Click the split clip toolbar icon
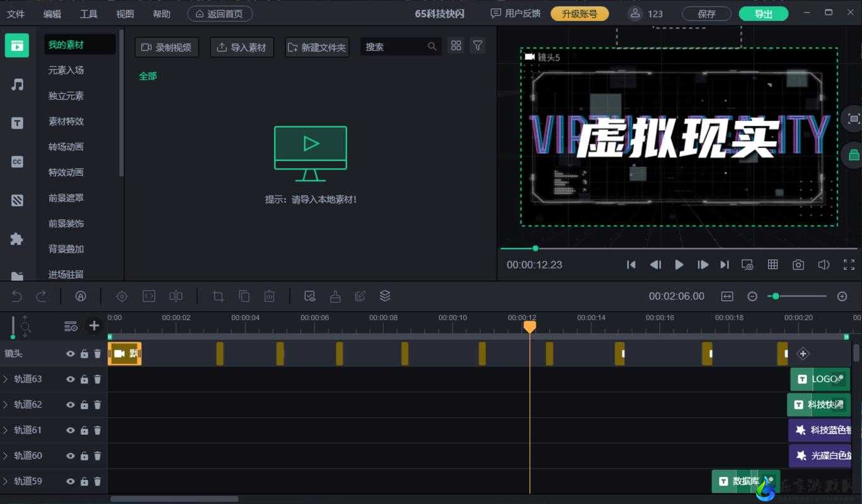Image resolution: width=862 pixels, height=504 pixels. [176, 296]
